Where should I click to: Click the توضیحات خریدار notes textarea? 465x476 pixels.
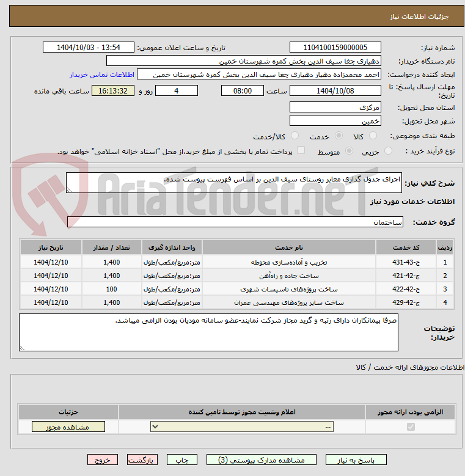208,332
